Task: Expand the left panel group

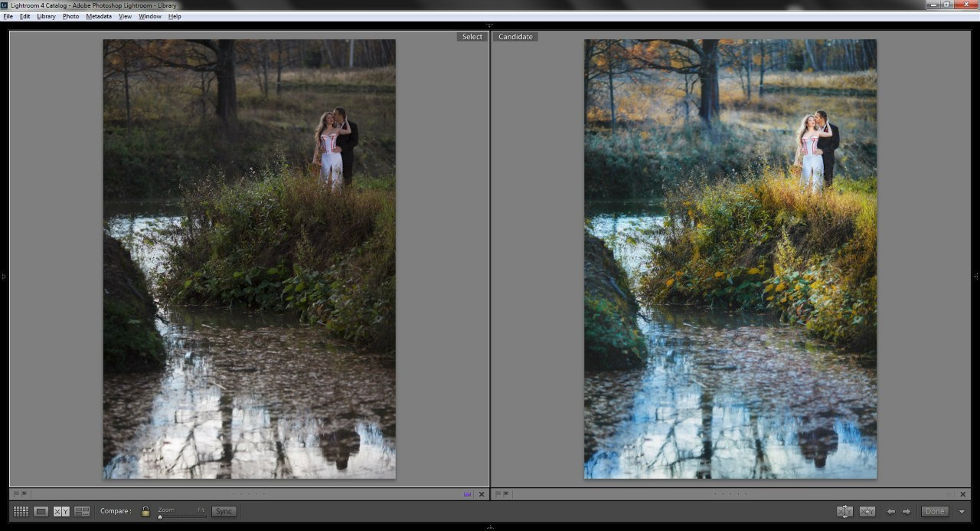Action: (3, 276)
